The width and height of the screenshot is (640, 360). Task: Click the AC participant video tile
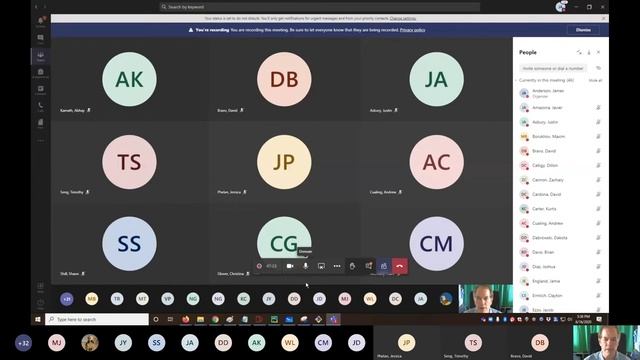click(436, 162)
